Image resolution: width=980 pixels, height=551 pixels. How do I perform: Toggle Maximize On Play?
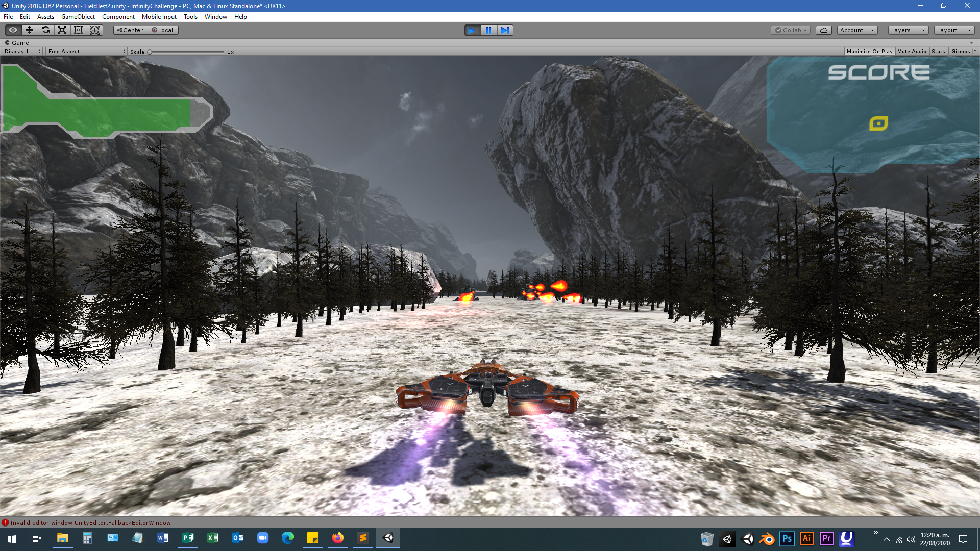point(869,52)
